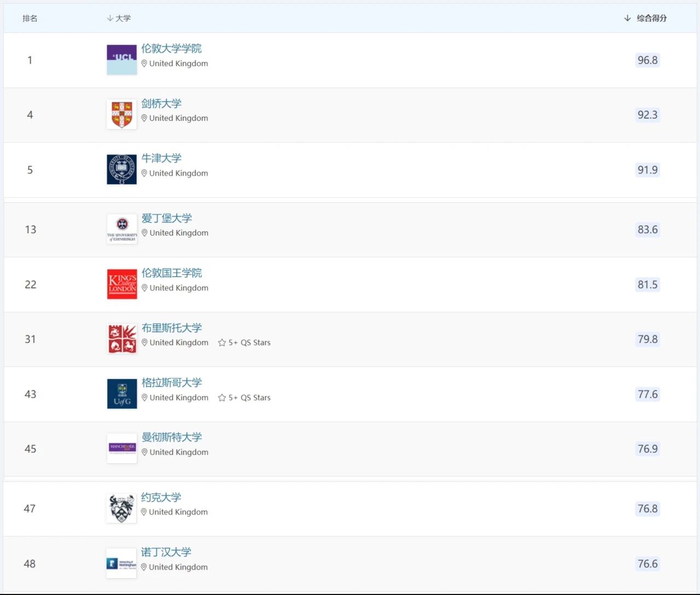Click the location pin under 诺丁汉大学
700x595 pixels.
click(x=144, y=567)
